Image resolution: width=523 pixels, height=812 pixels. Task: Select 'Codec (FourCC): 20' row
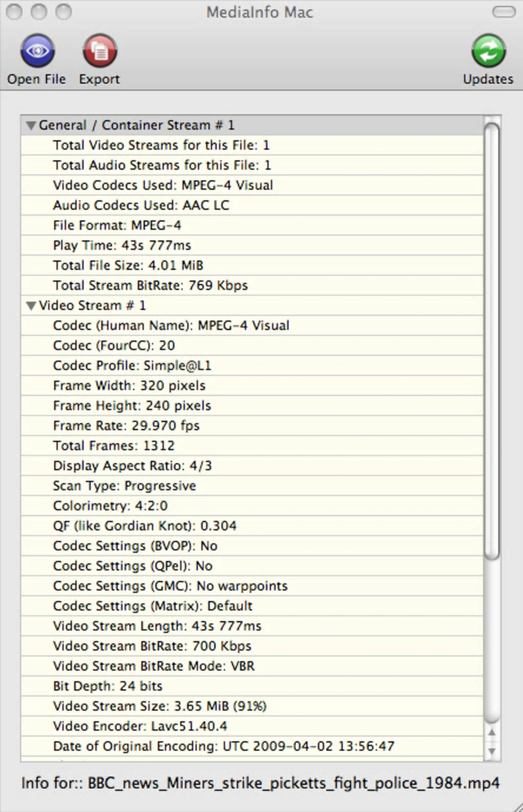tap(252, 345)
